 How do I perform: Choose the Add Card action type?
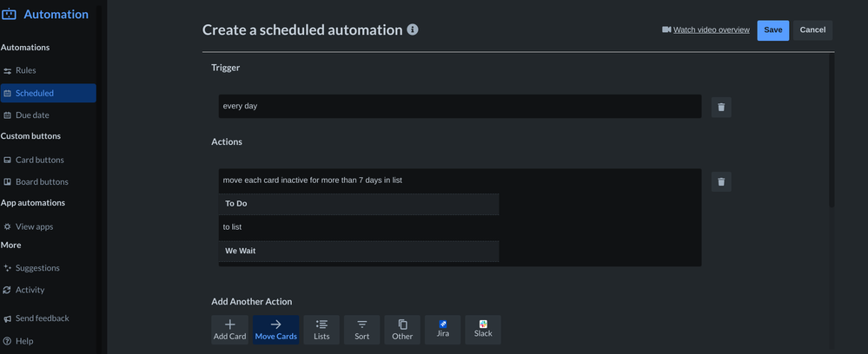[x=229, y=331]
